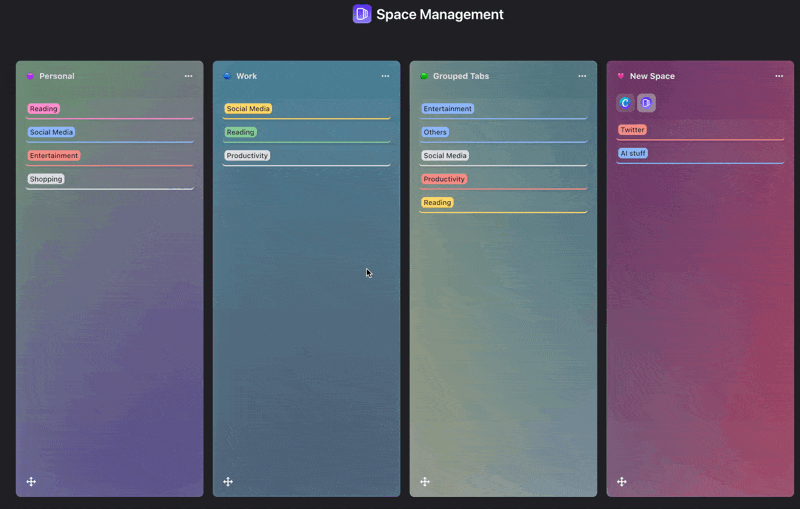Select the Entertainment group in Personal space
This screenshot has width=800, height=509.
coord(54,156)
